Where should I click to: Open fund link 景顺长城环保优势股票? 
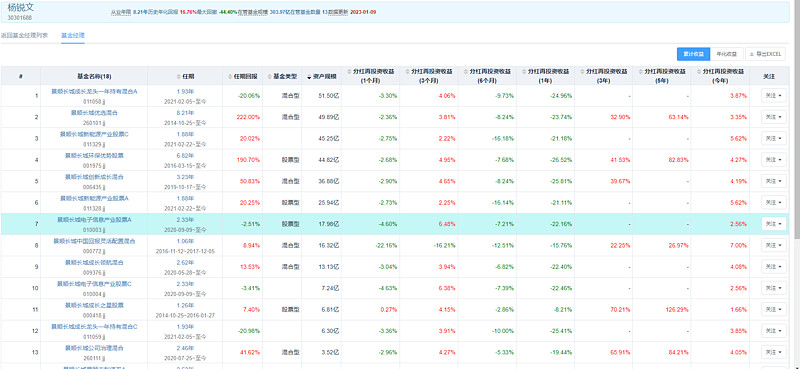click(94, 156)
